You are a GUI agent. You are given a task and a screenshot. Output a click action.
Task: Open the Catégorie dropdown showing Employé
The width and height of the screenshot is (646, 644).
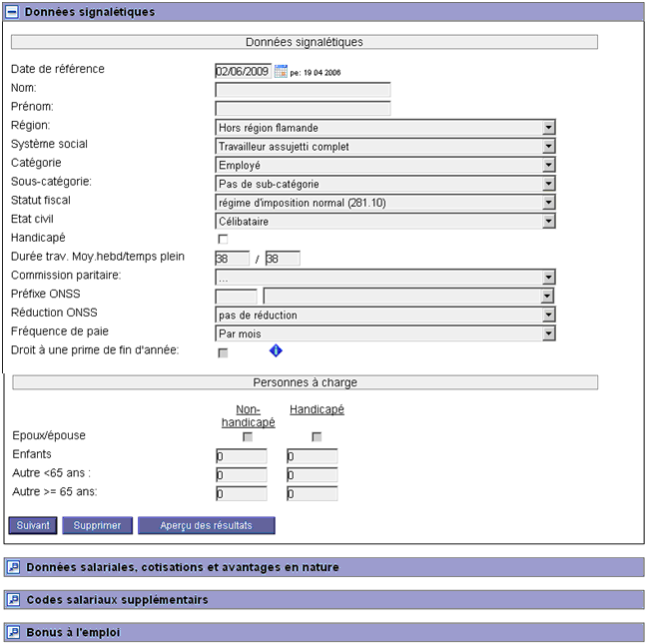(x=385, y=165)
